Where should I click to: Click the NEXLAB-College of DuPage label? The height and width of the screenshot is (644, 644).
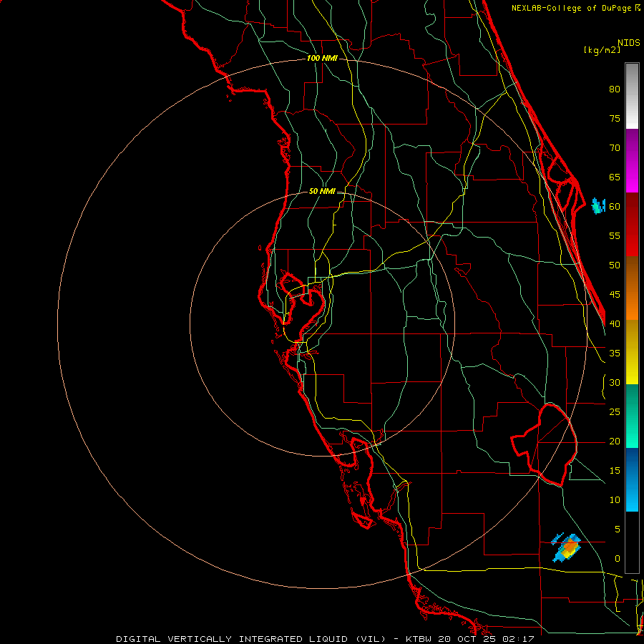(x=572, y=8)
